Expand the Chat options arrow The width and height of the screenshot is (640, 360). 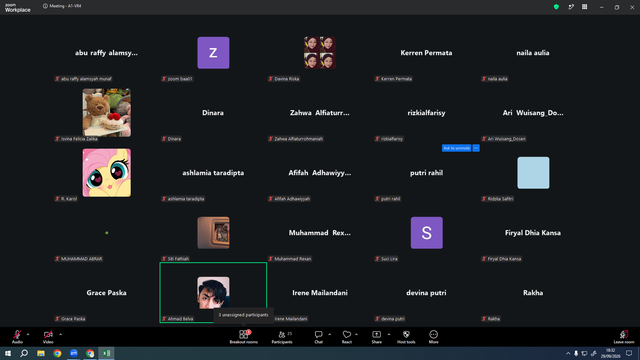(329, 334)
